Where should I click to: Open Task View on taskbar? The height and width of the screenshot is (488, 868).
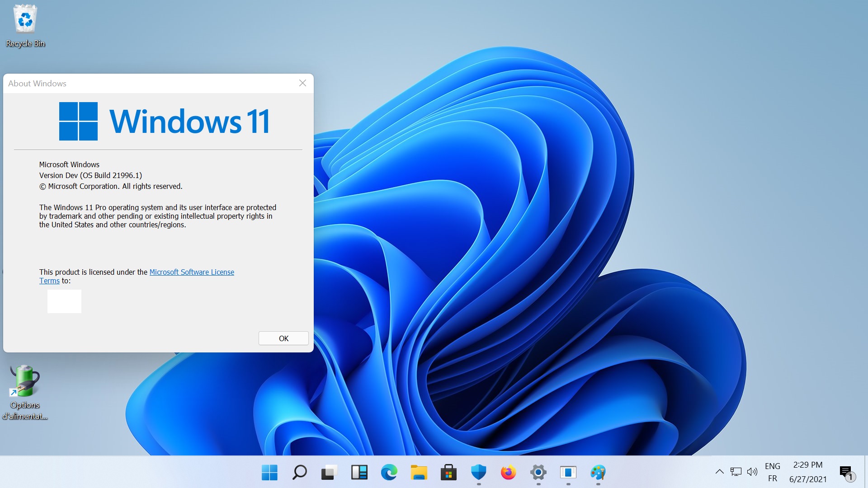tap(329, 473)
